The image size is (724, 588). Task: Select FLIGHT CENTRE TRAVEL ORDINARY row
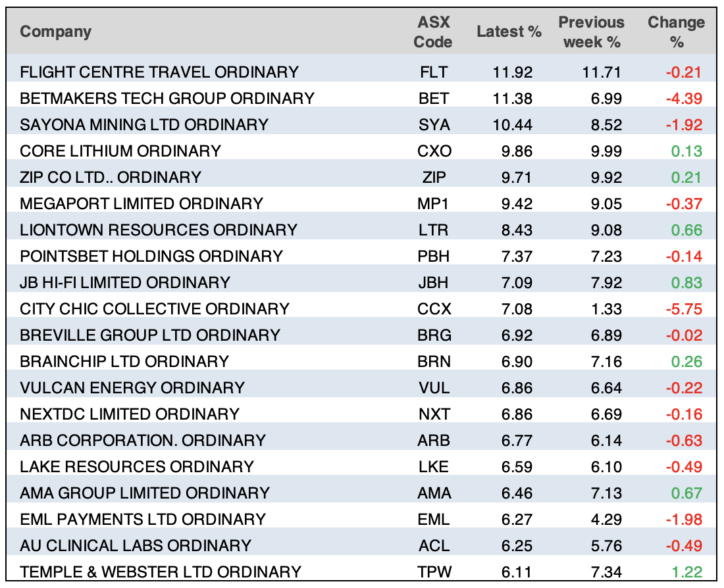(159, 72)
